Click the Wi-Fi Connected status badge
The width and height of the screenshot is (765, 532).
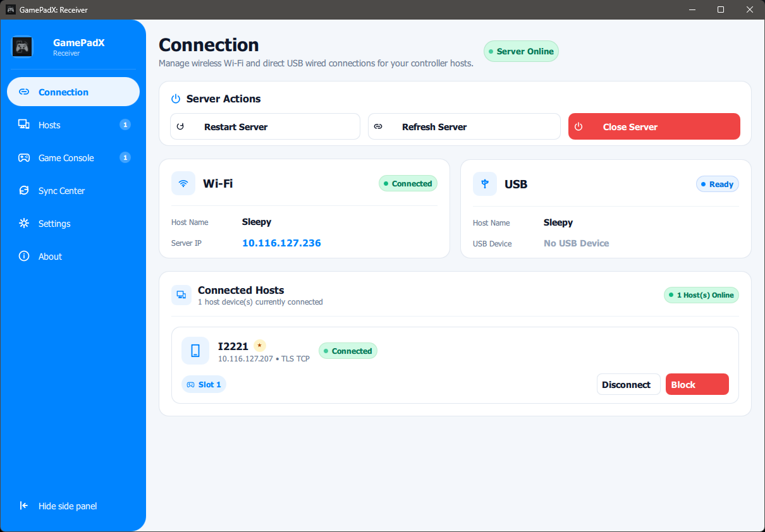pyautogui.click(x=408, y=183)
